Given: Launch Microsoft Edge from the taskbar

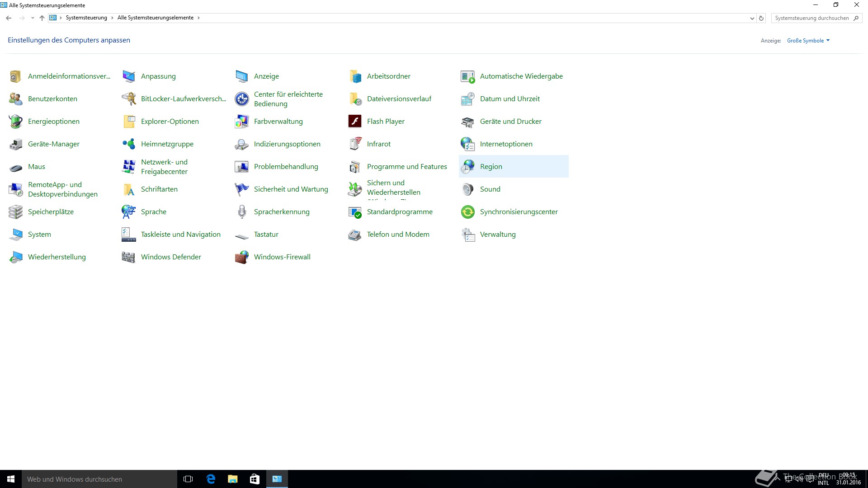Looking at the screenshot, I should (211, 479).
